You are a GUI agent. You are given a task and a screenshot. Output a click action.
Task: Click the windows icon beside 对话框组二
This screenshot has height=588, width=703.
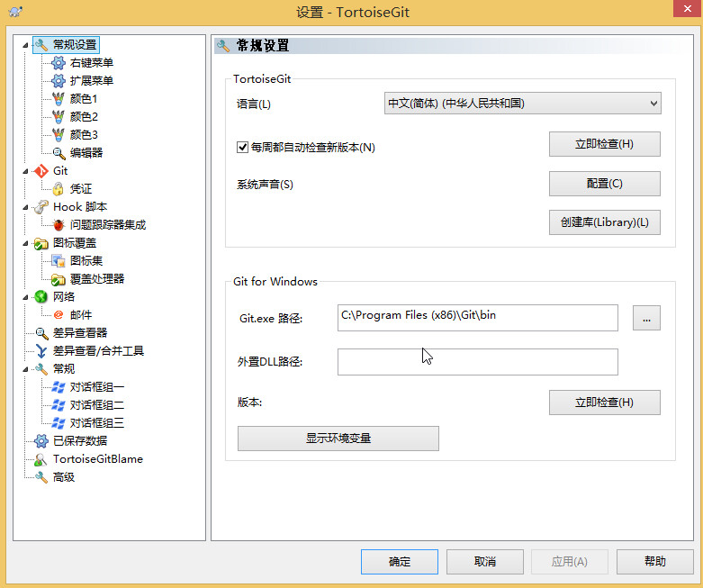point(59,405)
